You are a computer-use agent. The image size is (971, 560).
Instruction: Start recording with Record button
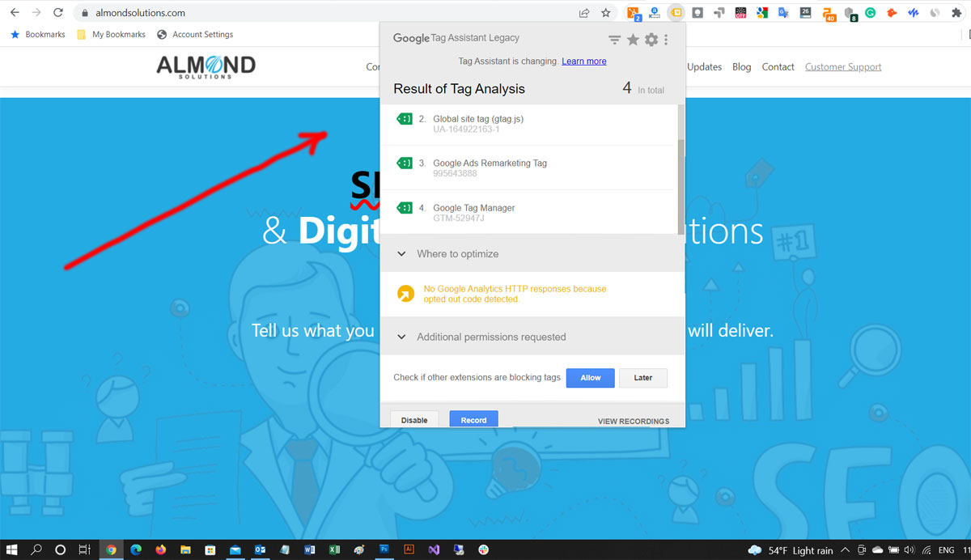pyautogui.click(x=474, y=420)
